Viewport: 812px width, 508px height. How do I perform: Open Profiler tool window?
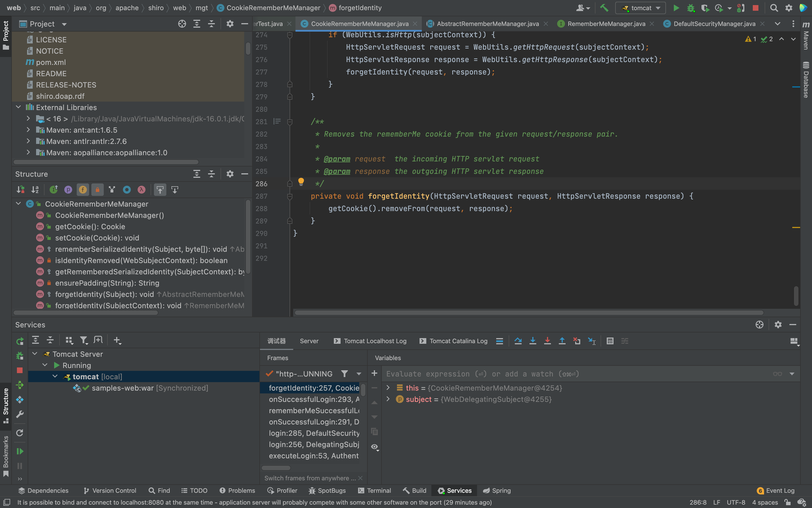282,491
